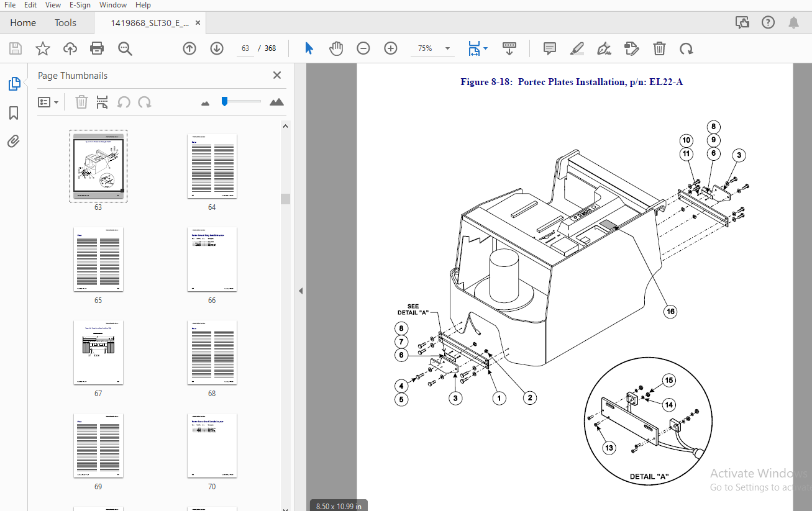Click the cloud upload icon
812x511 pixels.
coord(70,48)
